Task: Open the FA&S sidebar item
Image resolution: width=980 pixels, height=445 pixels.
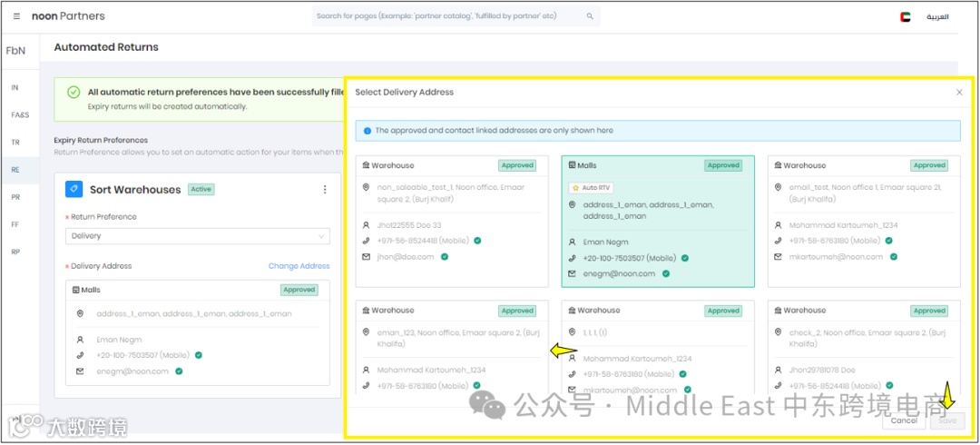Action: click(x=20, y=115)
